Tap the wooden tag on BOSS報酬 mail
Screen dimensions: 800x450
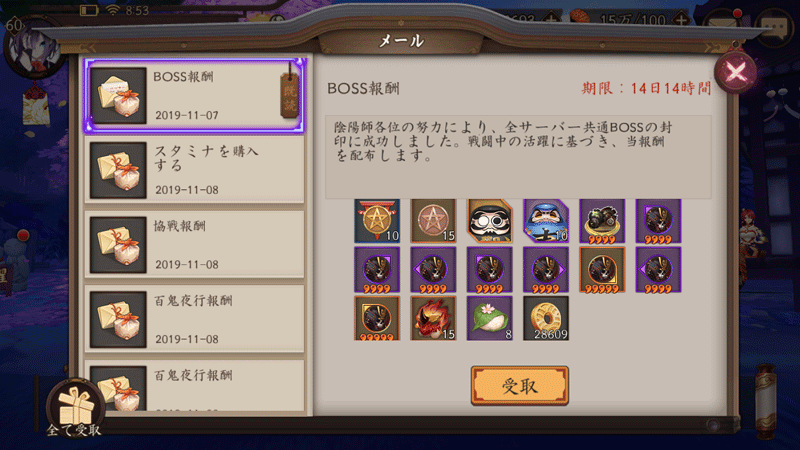[290, 95]
